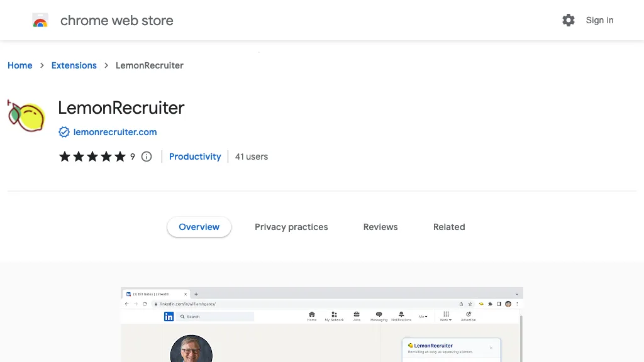Click the Chrome Web Store rainbow logo
Screen dimensions: 644x362
coord(40,21)
